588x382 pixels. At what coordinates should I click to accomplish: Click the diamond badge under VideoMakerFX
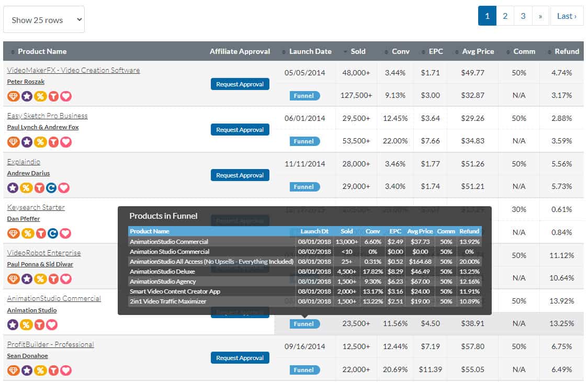click(13, 96)
